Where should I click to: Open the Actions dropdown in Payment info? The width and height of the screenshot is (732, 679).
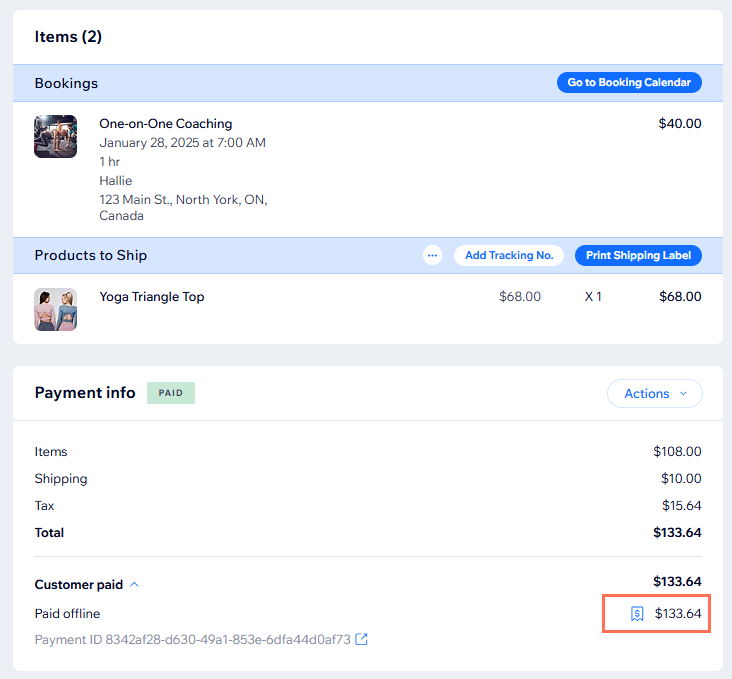(x=654, y=394)
